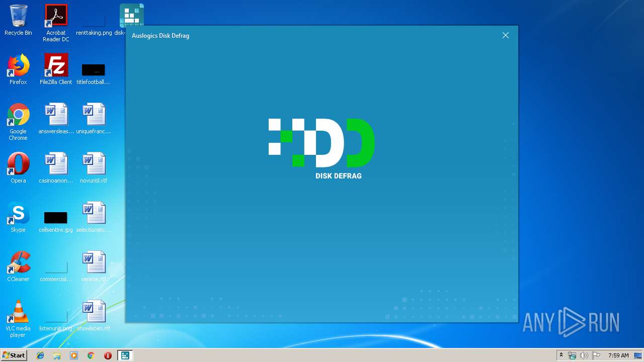Viewport: 644px width, 362px height.
Task: Close the Auslogics Disk Defrag splash window
Action: tap(506, 35)
